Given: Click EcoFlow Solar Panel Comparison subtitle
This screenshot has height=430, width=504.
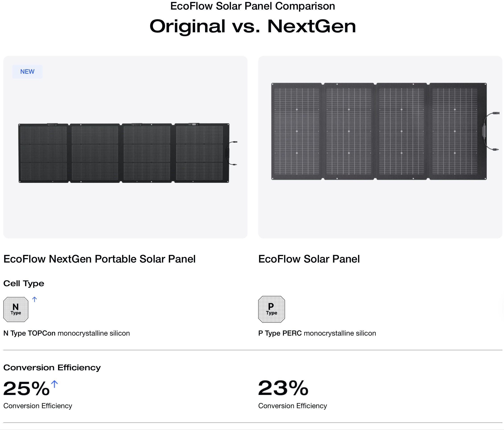Looking at the screenshot, I should coord(252,6).
